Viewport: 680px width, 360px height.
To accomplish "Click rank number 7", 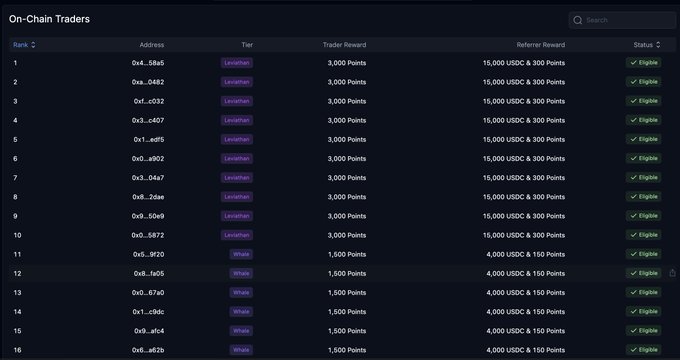I will (x=16, y=177).
